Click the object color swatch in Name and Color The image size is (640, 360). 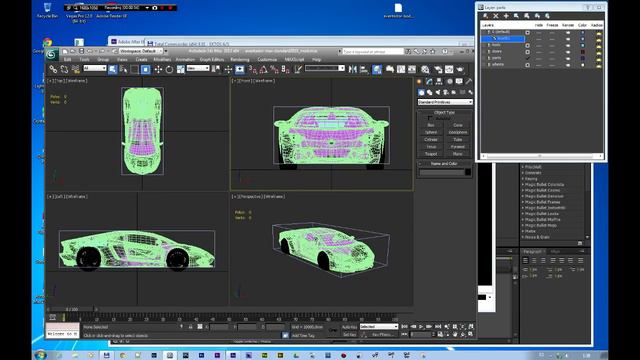pos(468,172)
